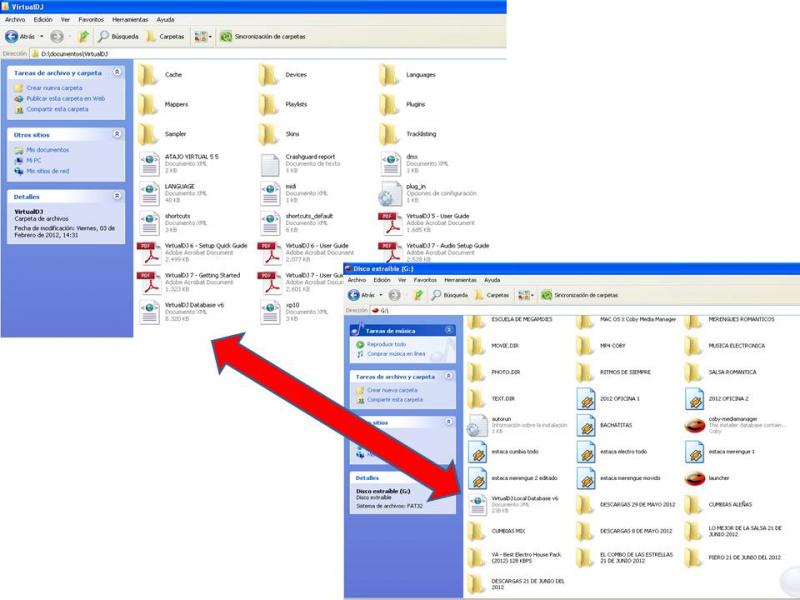800x600 pixels.
Task: Open Herramientas menu in drive G window
Action: pyautogui.click(x=460, y=280)
